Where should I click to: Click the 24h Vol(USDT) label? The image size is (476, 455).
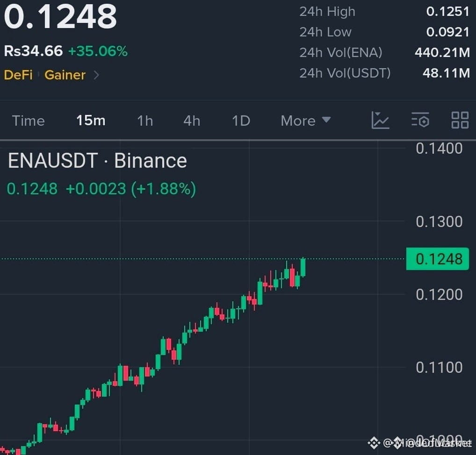345,73
